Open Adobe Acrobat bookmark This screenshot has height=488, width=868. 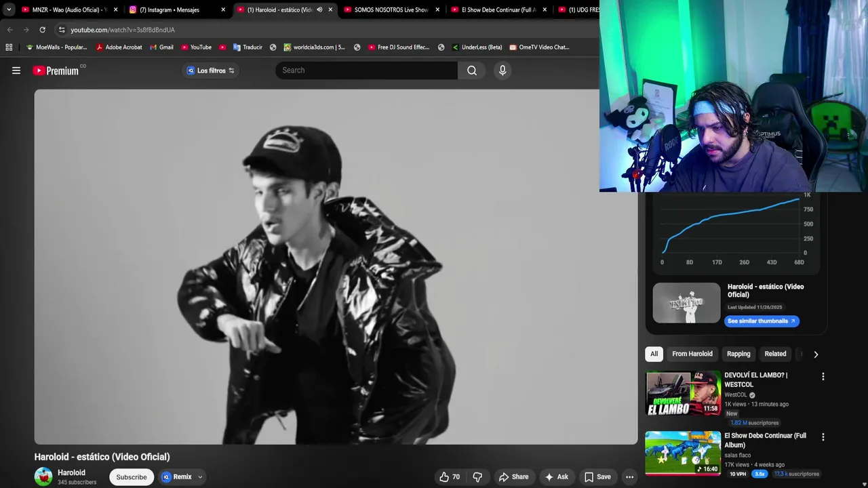point(119,47)
